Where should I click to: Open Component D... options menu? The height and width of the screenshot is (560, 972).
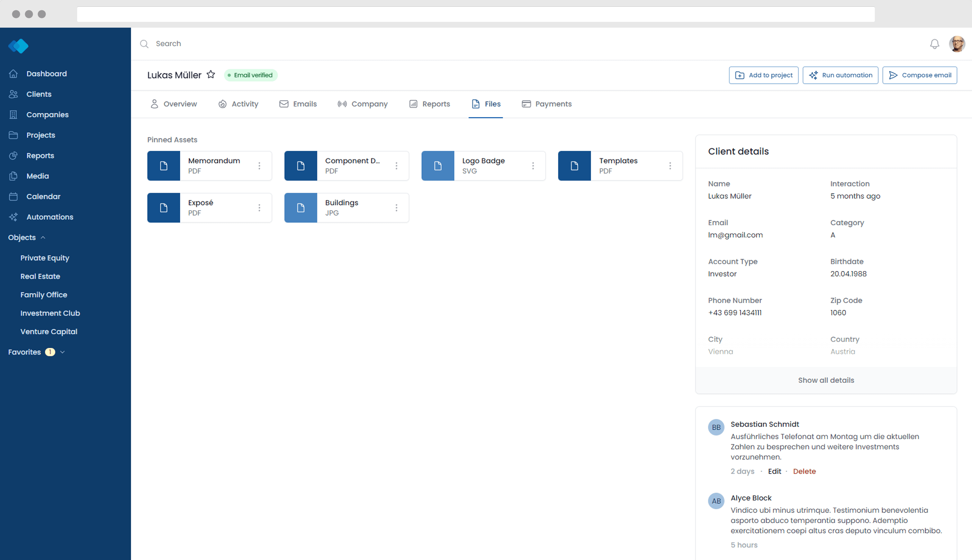pyautogui.click(x=396, y=166)
